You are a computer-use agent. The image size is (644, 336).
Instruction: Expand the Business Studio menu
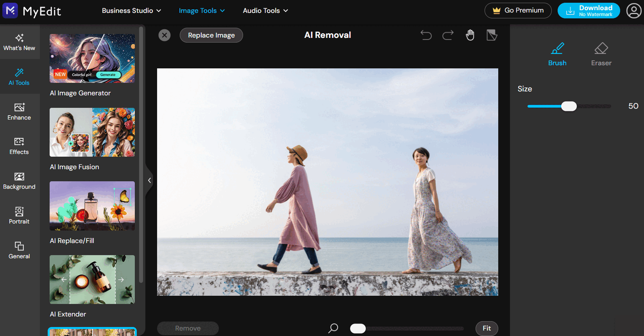point(131,11)
